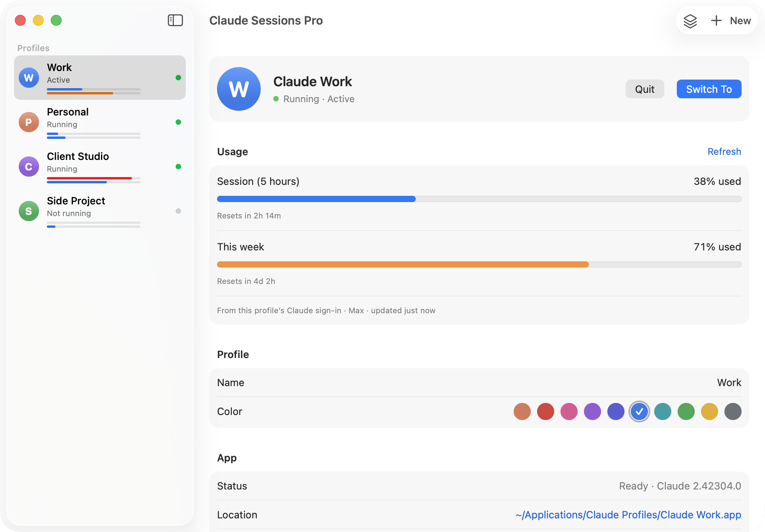Click the This week usage progress bar
This screenshot has width=765, height=532.
coord(479,264)
